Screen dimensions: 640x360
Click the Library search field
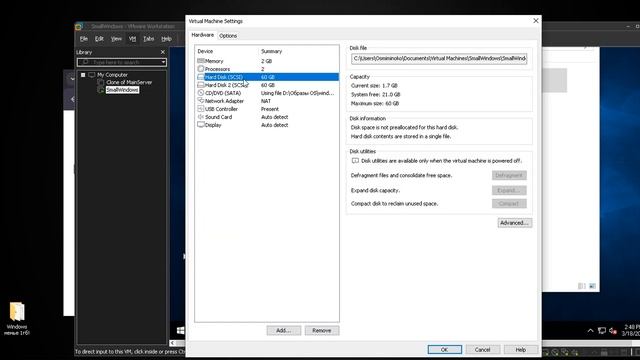(x=121, y=62)
